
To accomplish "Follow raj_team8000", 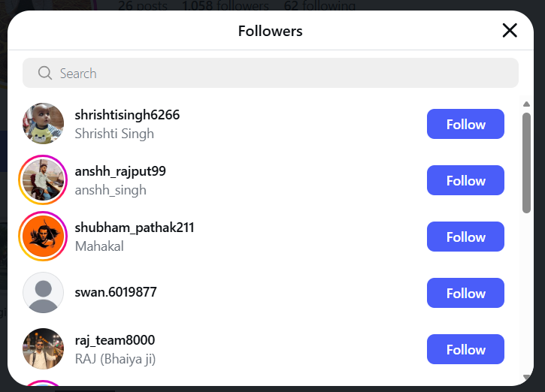I will [x=465, y=349].
